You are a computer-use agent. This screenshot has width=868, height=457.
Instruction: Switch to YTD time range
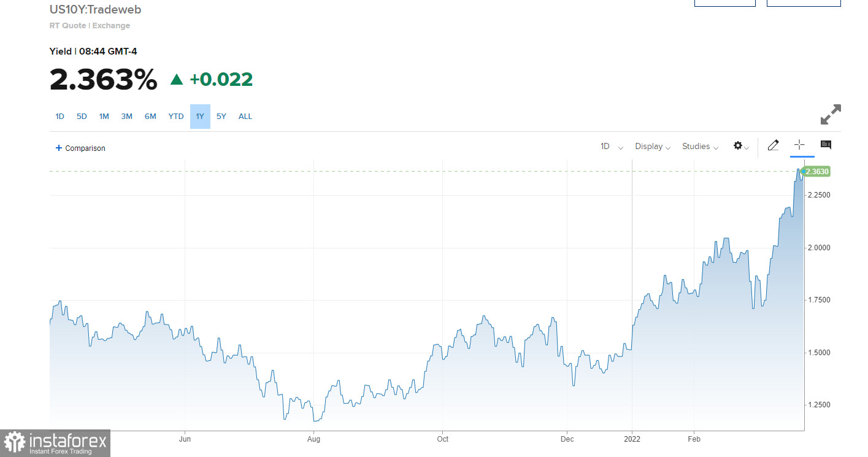click(176, 117)
